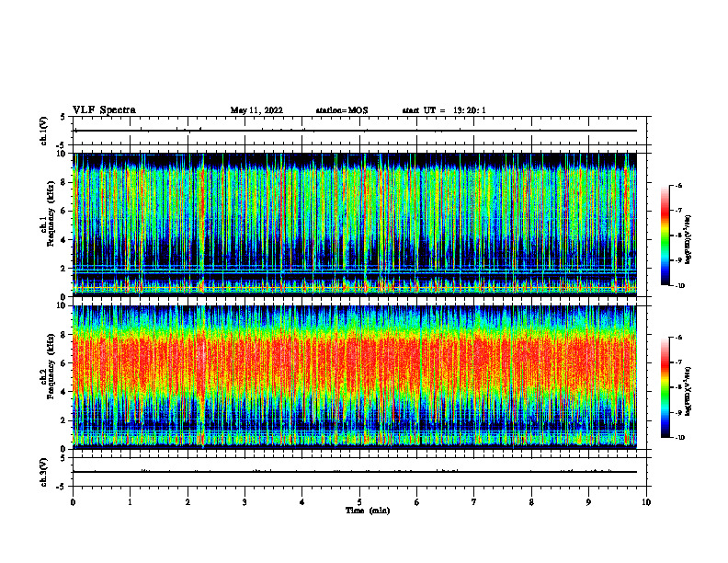Click the ch.1 color scale log(PSD) label
This screenshot has width=728, height=563.
tap(689, 240)
